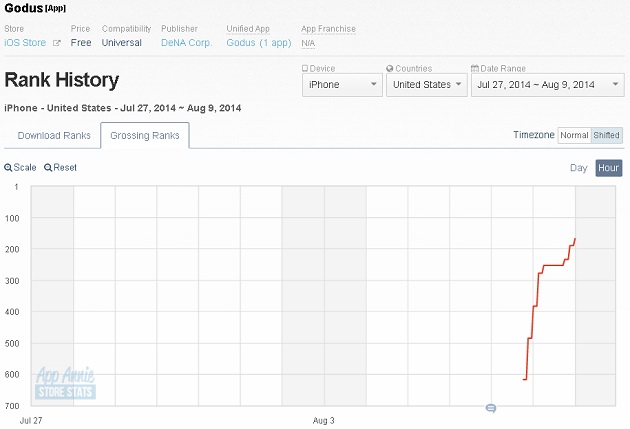Set timezone to Shifted
Viewport: 630px width, 429px height.
pos(607,135)
